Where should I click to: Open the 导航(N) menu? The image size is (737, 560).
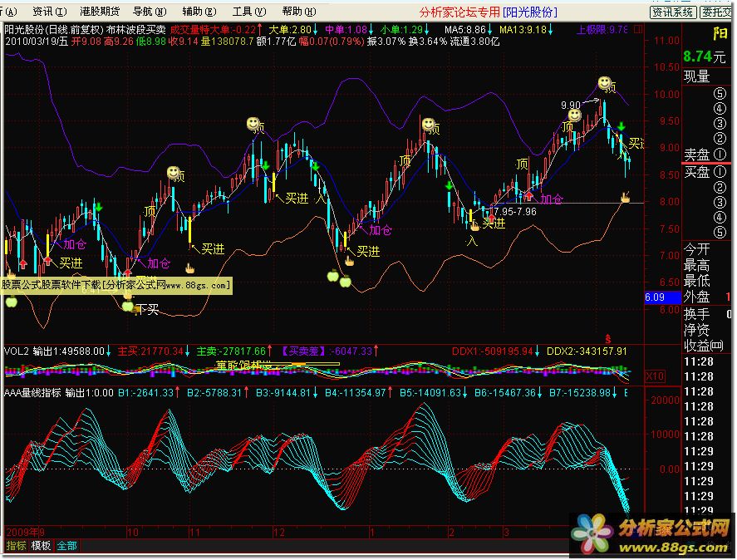tap(150, 12)
